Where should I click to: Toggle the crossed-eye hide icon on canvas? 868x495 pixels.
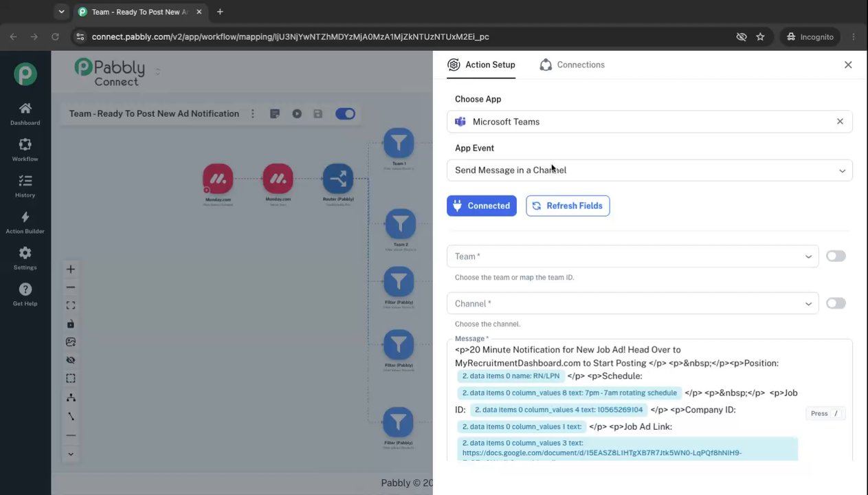pos(71,360)
